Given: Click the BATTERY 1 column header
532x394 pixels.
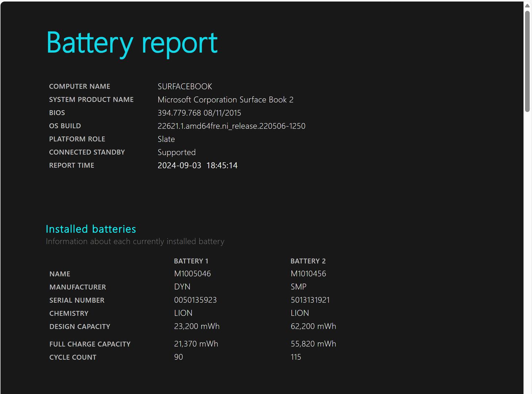Looking at the screenshot, I should 191,261.
